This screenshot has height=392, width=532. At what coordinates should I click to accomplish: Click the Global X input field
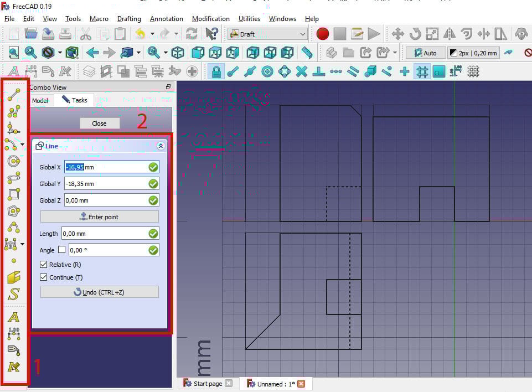point(112,167)
